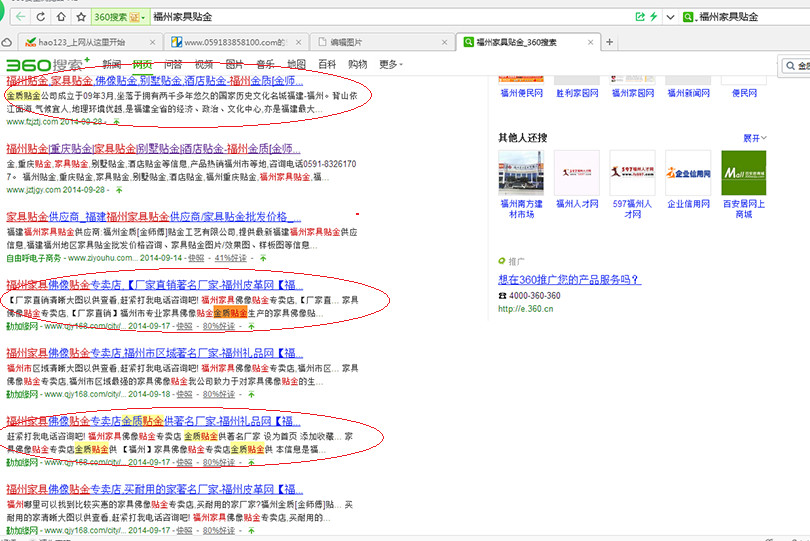Open the 福州便民网 link
Viewport: 810px width, 541px height.
522,93
